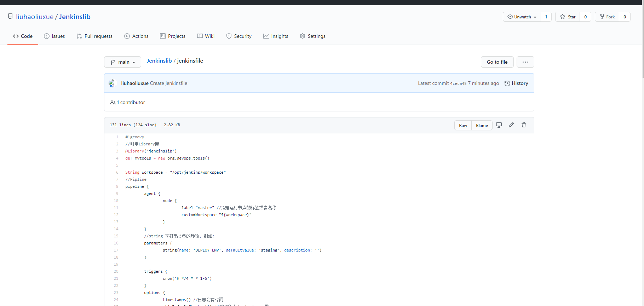Click the DEPLOY_ENV string parameter line
Image resolution: width=644 pixels, height=306 pixels.
tap(242, 250)
